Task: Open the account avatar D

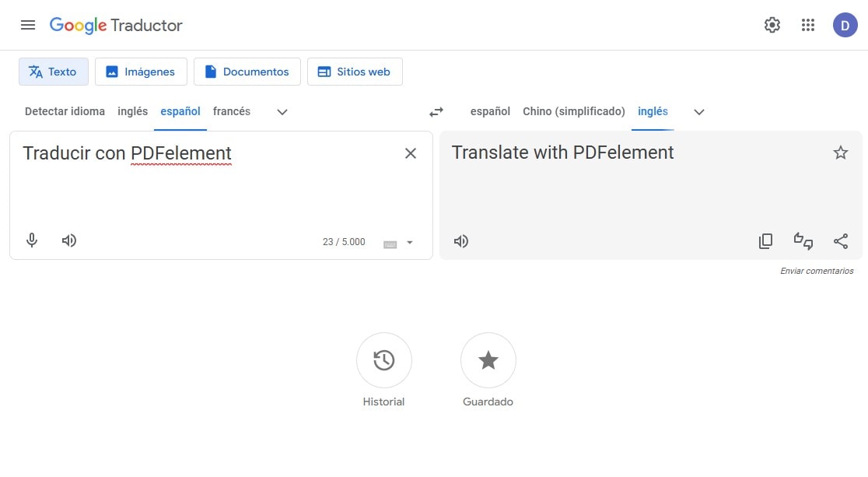Action: [x=845, y=25]
